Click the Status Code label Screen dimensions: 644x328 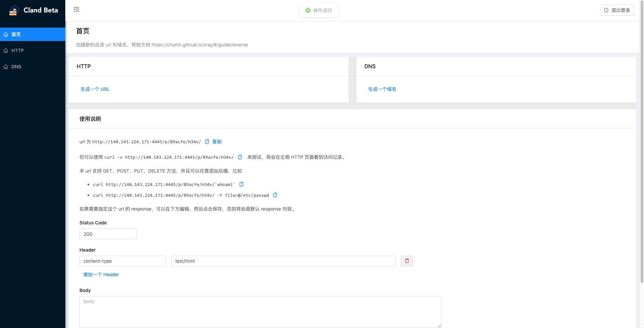pyautogui.click(x=93, y=223)
